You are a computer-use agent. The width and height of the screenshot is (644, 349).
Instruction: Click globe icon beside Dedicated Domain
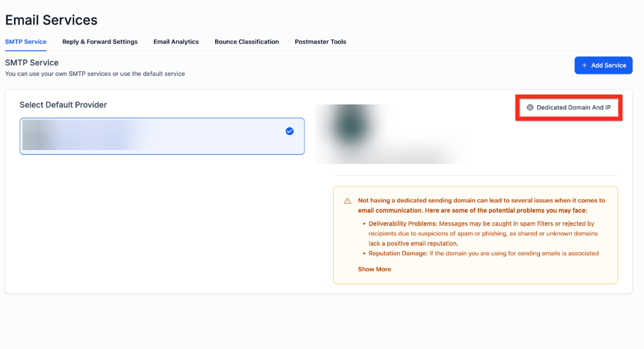coord(530,108)
